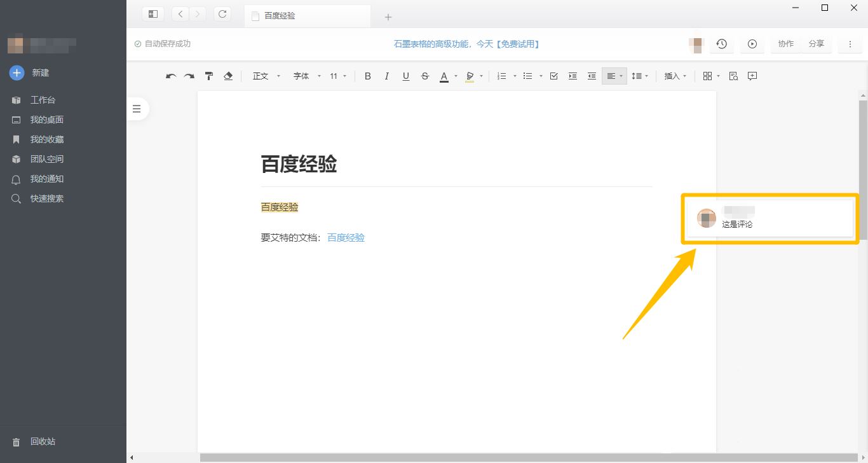Open a new tab with plus

(388, 17)
